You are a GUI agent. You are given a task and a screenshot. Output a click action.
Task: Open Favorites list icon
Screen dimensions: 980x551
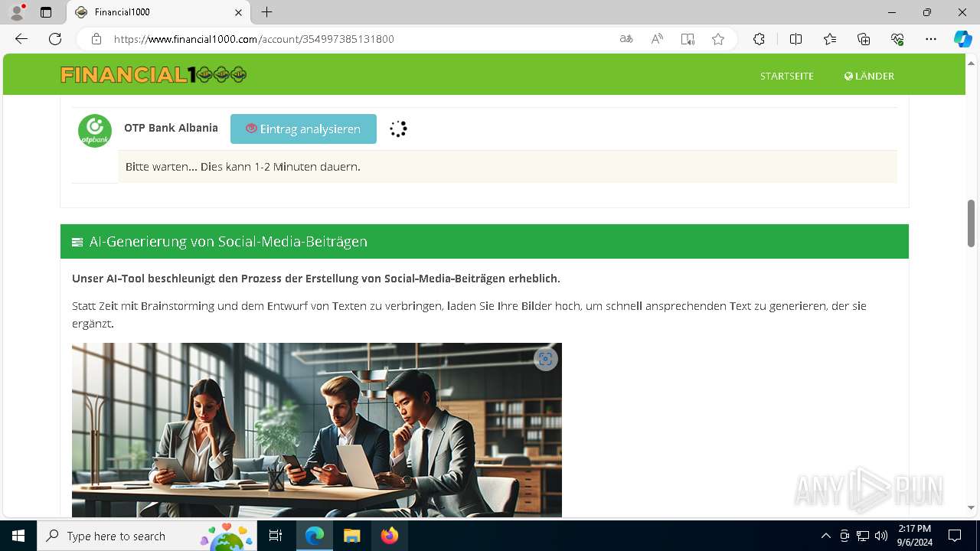pyautogui.click(x=830, y=39)
